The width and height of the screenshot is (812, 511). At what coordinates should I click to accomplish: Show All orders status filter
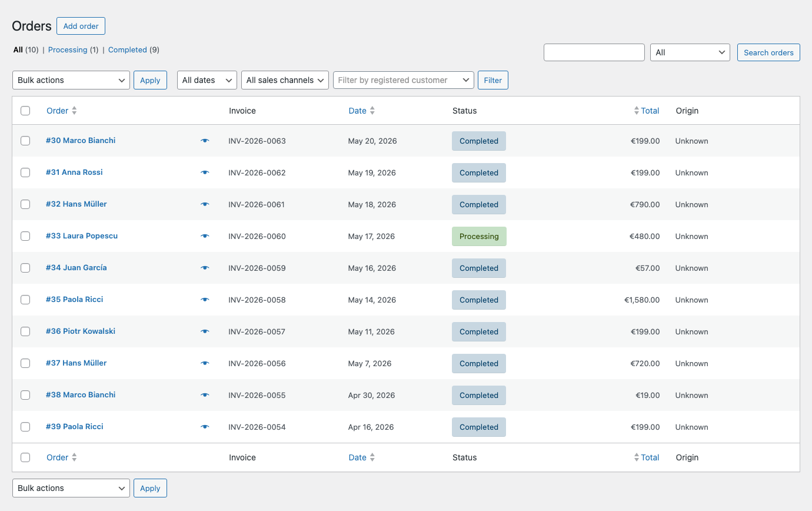[18, 50]
